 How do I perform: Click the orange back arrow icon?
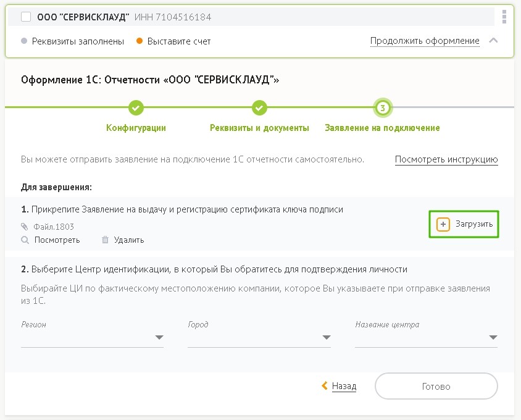[325, 386]
